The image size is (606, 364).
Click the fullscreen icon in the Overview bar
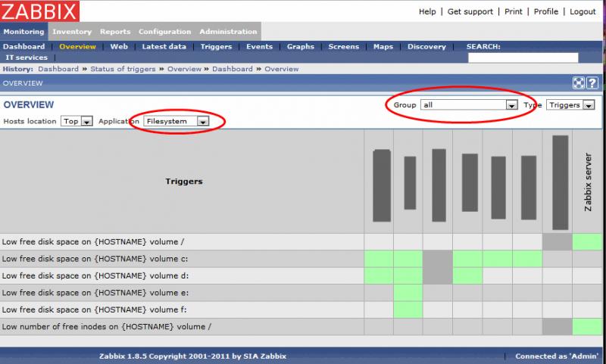click(578, 83)
